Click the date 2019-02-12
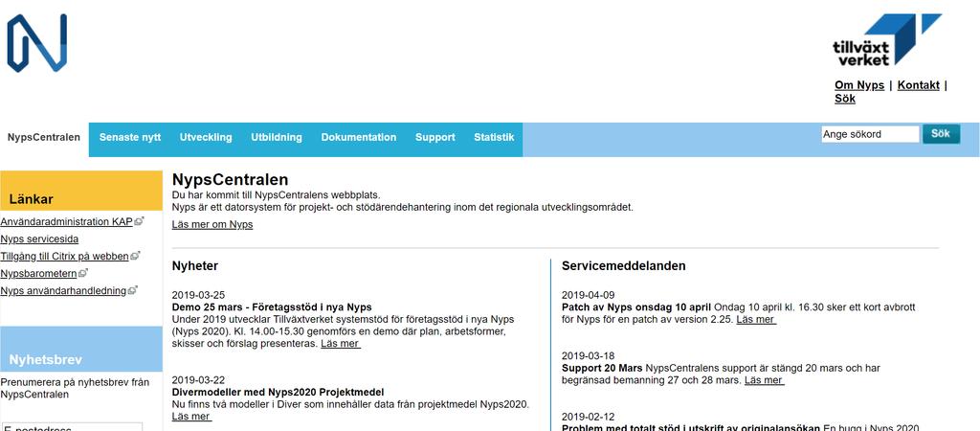The height and width of the screenshot is (431, 980). coord(589,417)
